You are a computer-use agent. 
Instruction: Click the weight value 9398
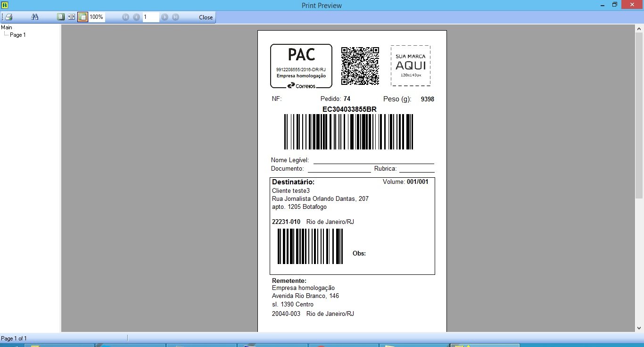click(x=428, y=99)
